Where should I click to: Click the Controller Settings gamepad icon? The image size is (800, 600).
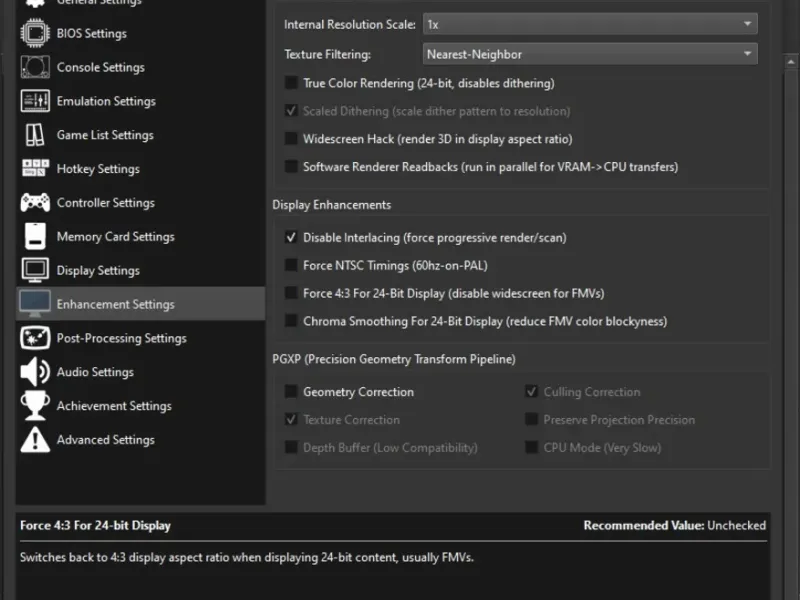(35, 203)
